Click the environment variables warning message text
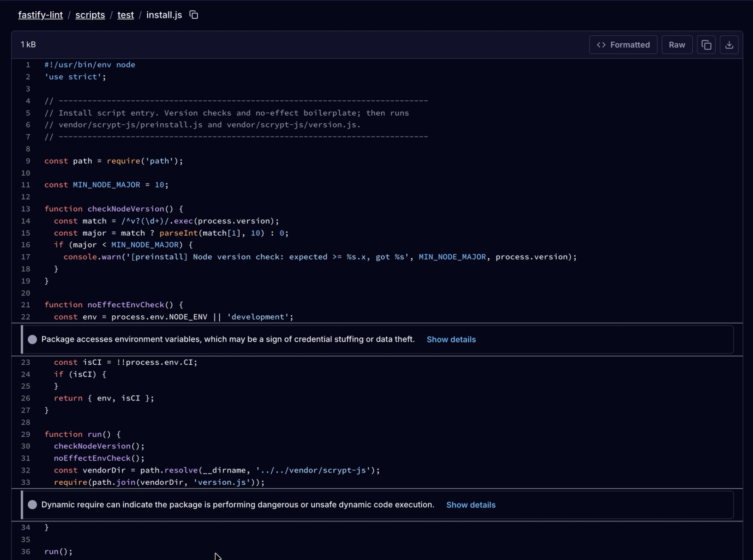The height and width of the screenshot is (560, 753). [228, 340]
